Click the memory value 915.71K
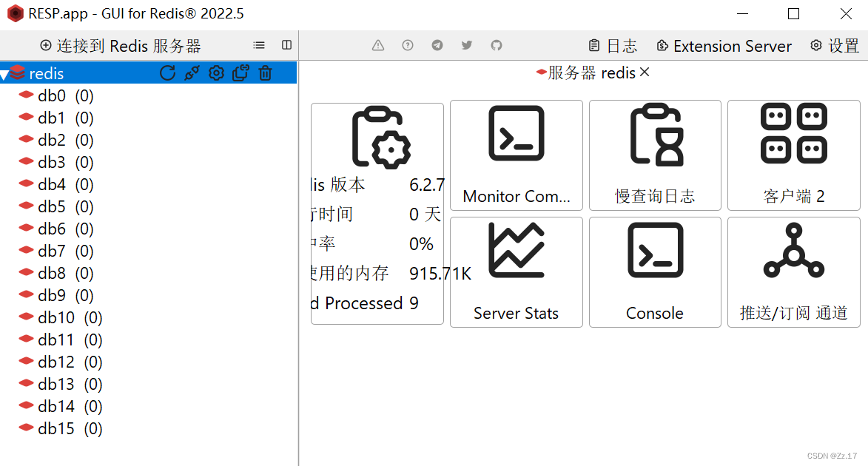 (x=440, y=274)
